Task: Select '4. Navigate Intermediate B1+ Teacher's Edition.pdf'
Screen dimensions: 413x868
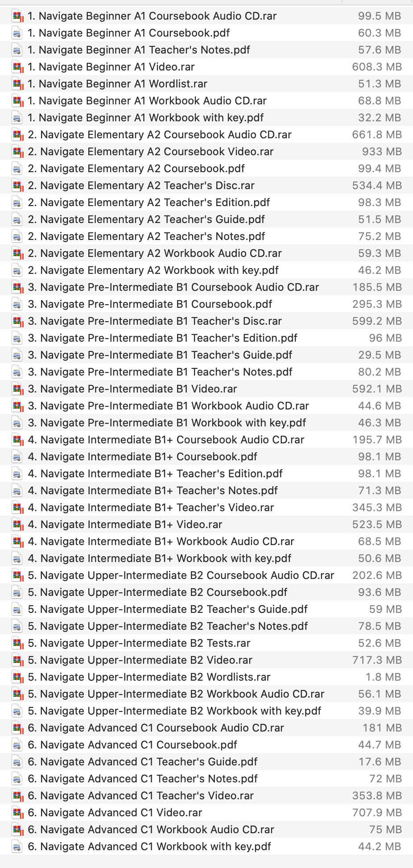Action: pos(155,474)
